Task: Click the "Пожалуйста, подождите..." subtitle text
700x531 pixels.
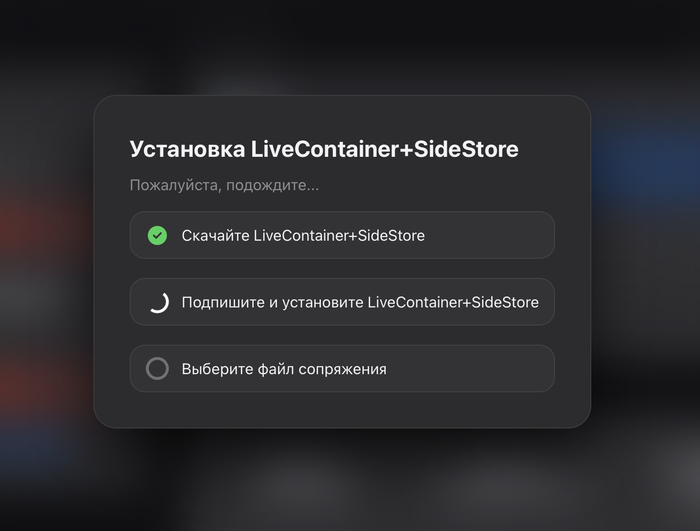Action: tap(224, 185)
